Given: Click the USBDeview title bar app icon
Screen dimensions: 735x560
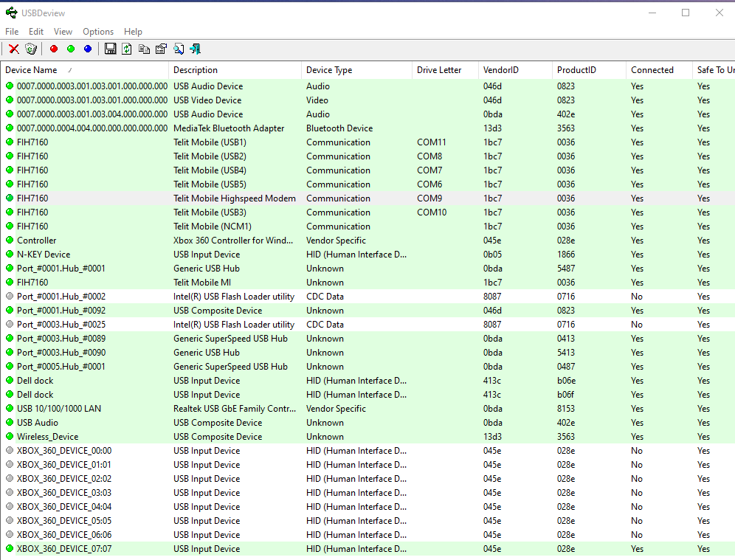Looking at the screenshot, I should pyautogui.click(x=12, y=13).
